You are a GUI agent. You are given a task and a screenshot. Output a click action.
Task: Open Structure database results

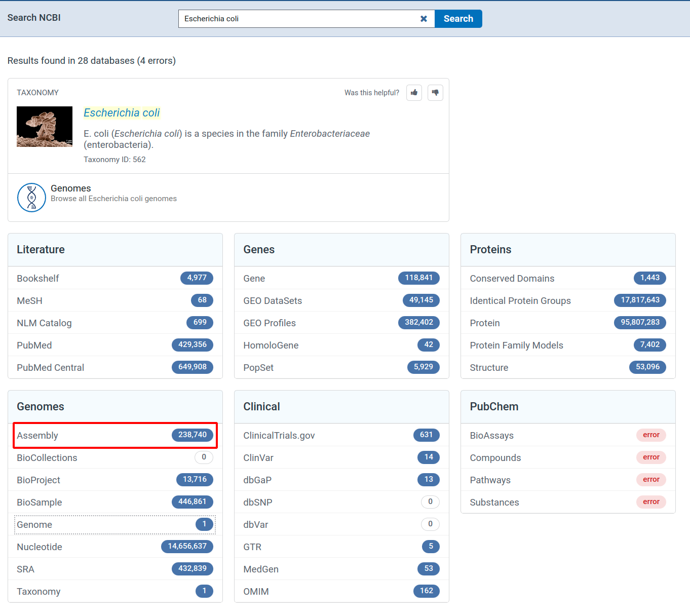coord(568,367)
